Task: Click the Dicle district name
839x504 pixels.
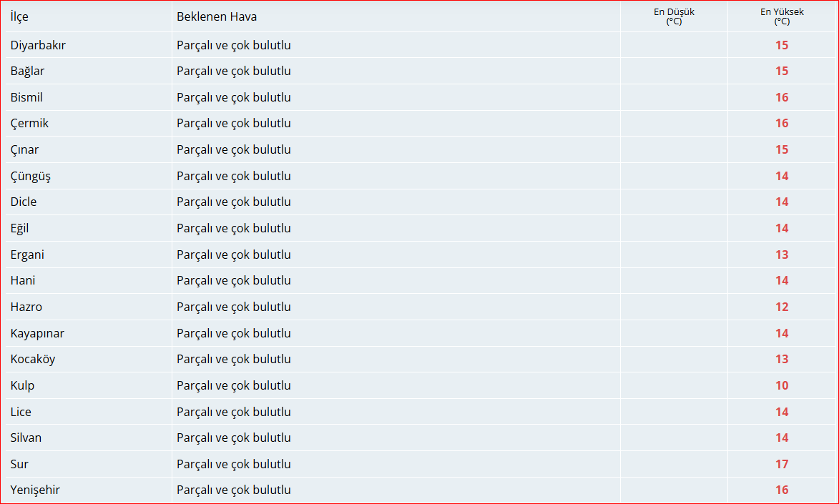Action: click(24, 202)
